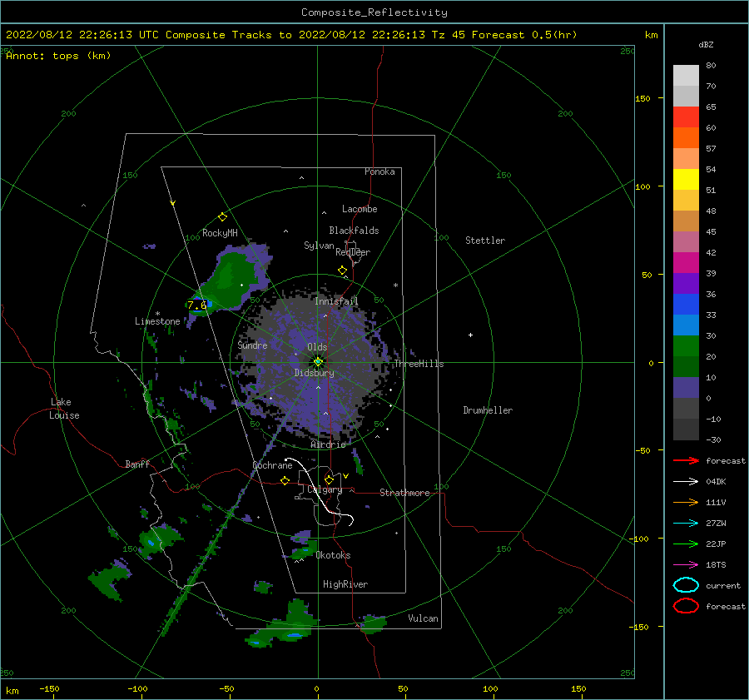Click the purple swatch below the 39 label
The width and height of the screenshot is (749, 700).
686,283
